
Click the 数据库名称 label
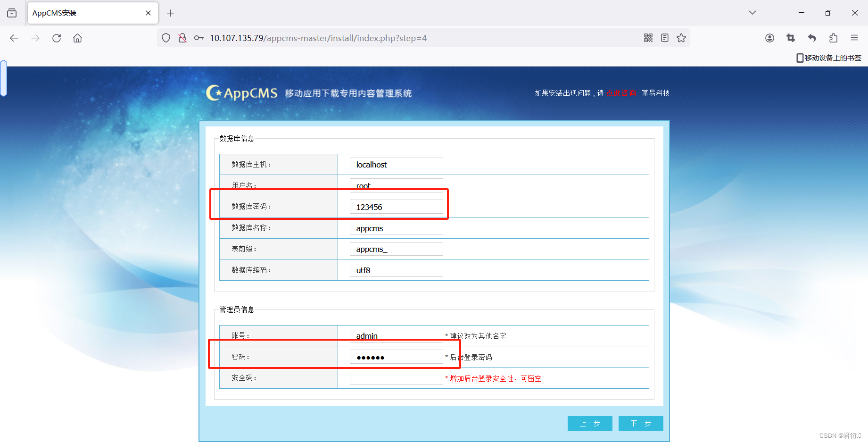(x=251, y=227)
